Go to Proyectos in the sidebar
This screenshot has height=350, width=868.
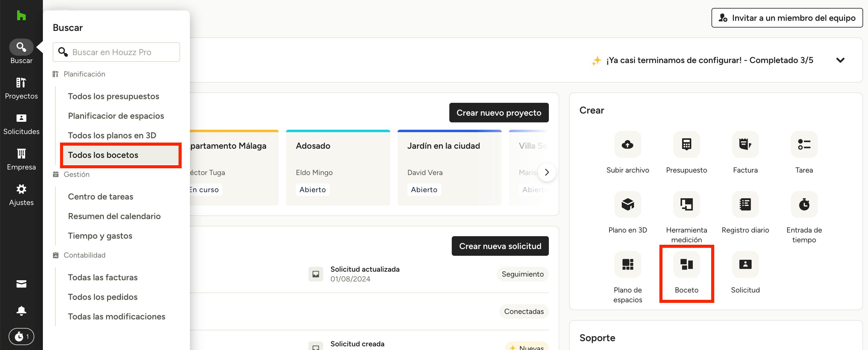point(21,88)
